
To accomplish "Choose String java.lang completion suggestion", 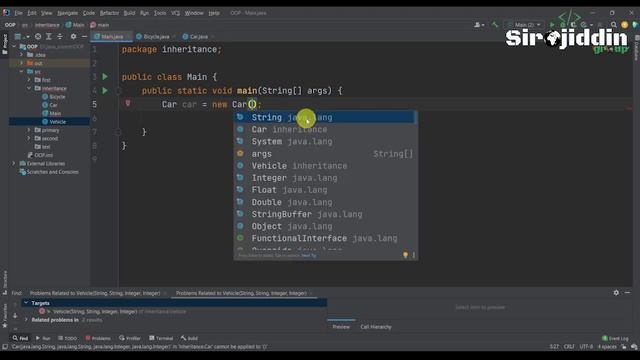I will [325, 118].
